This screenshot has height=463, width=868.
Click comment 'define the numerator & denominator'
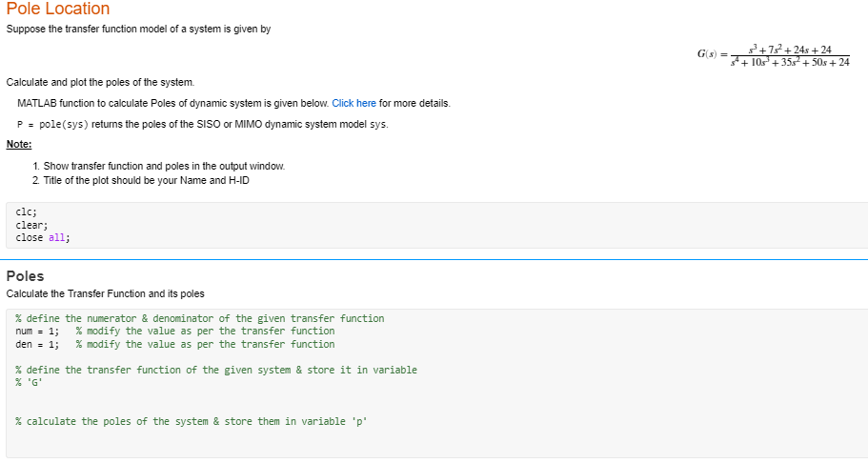pyautogui.click(x=200, y=318)
